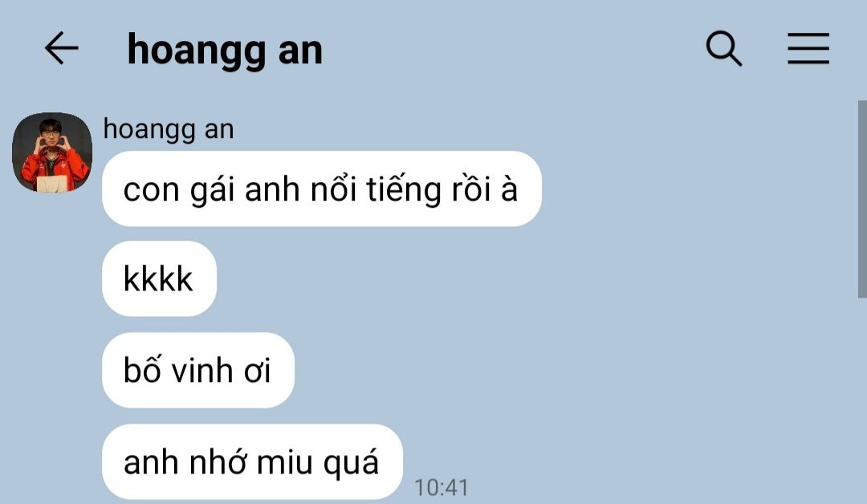867x504 pixels.
Task: Click the word 'vinh' in the third message
Action: click(x=201, y=371)
